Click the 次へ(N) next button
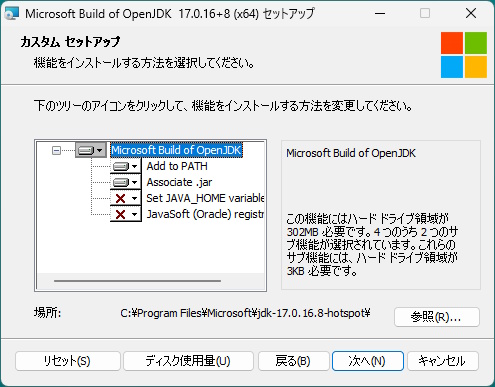Viewport: 495px width, 387px height. tap(368, 361)
